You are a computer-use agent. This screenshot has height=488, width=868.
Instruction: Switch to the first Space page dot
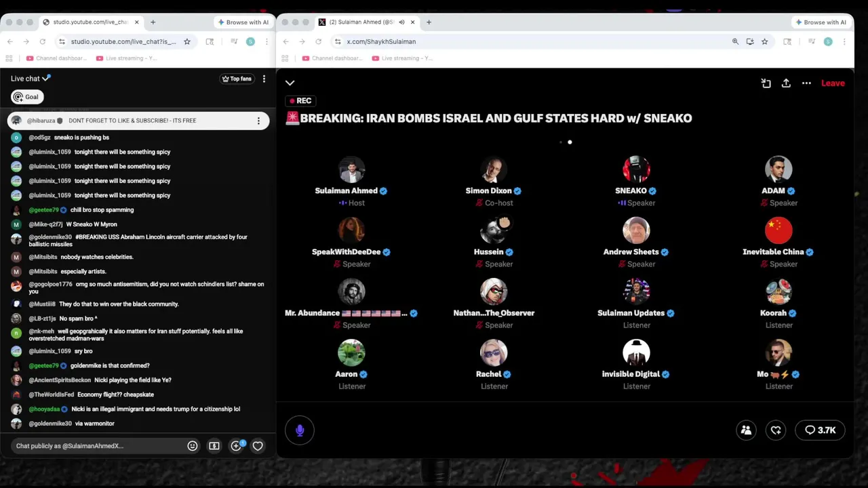560,142
